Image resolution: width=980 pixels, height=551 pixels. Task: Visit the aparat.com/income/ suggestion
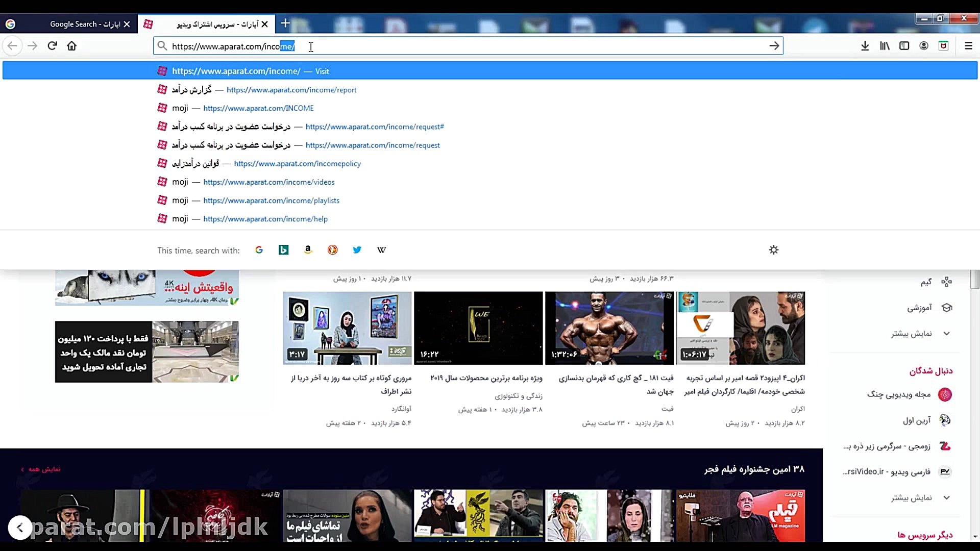(x=236, y=71)
